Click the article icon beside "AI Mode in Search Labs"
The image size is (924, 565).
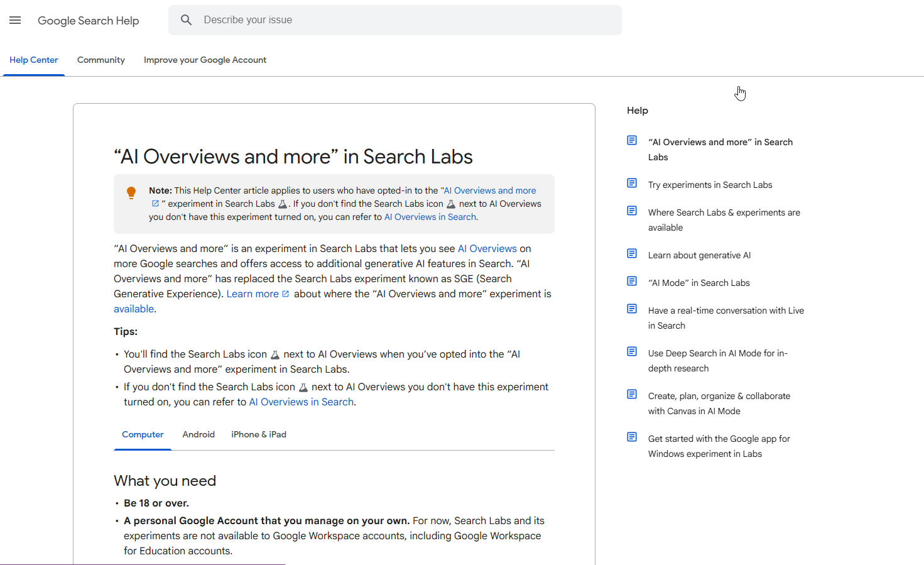[632, 281]
